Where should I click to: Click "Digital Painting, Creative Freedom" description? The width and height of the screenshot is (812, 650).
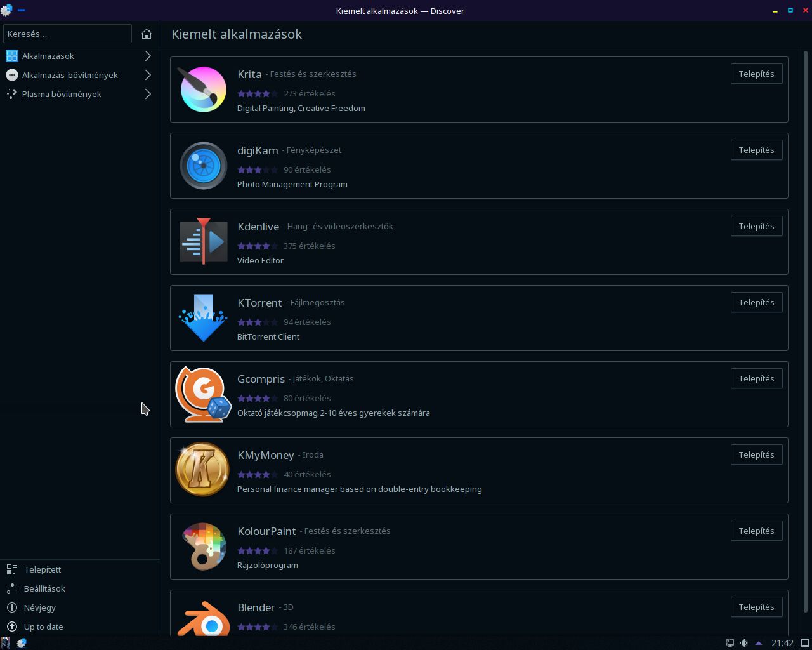(301, 108)
